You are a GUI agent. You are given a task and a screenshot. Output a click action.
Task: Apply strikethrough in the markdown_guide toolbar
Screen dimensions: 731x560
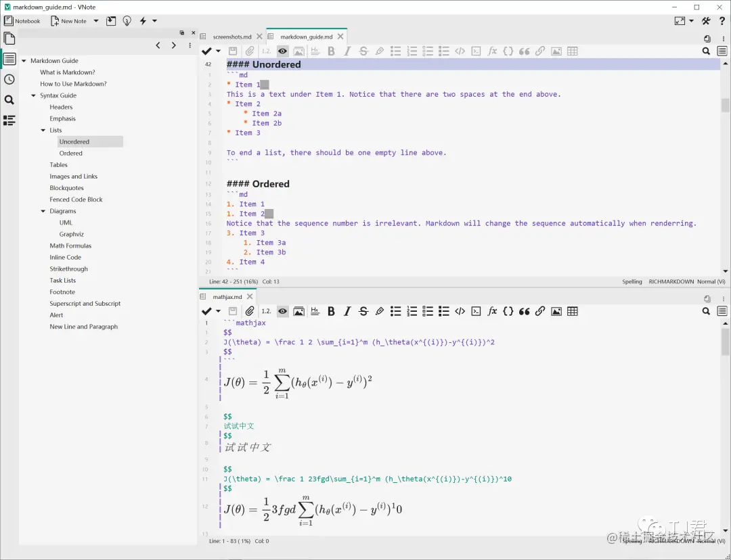coord(363,51)
